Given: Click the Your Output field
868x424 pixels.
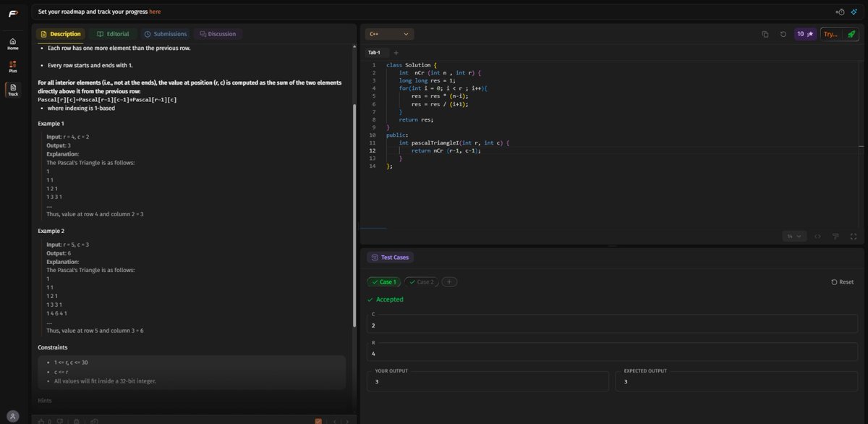Looking at the screenshot, I should (488, 381).
